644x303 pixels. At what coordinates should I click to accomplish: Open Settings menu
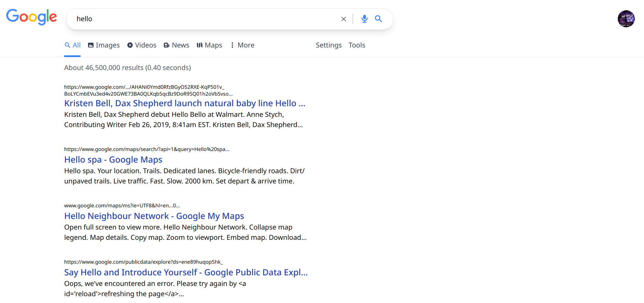point(329,45)
